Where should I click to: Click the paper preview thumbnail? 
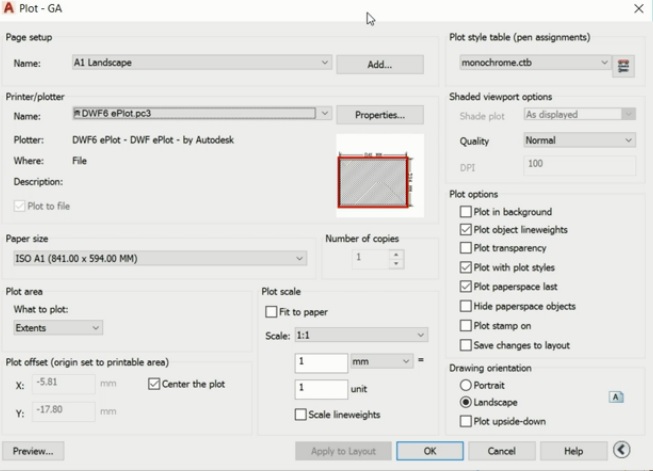click(x=380, y=175)
